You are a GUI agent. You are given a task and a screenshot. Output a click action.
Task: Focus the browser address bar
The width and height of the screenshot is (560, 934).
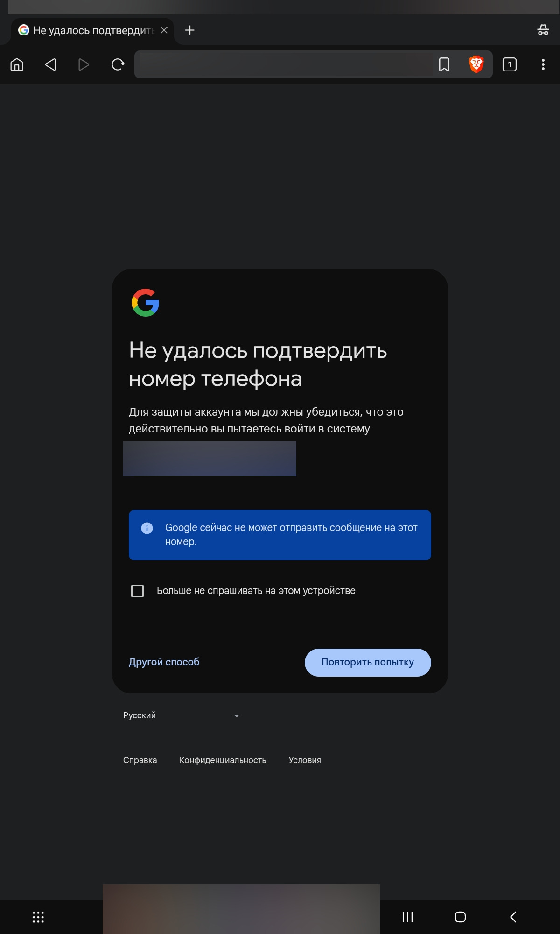click(x=286, y=64)
